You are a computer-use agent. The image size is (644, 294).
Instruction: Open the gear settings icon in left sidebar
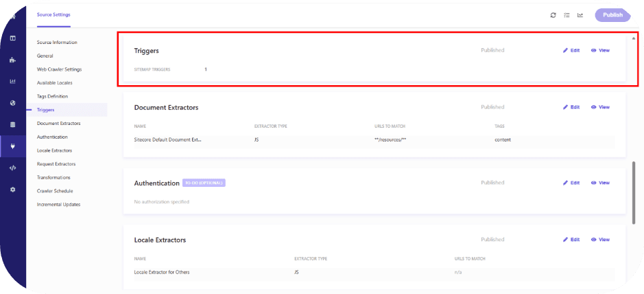[x=12, y=189]
